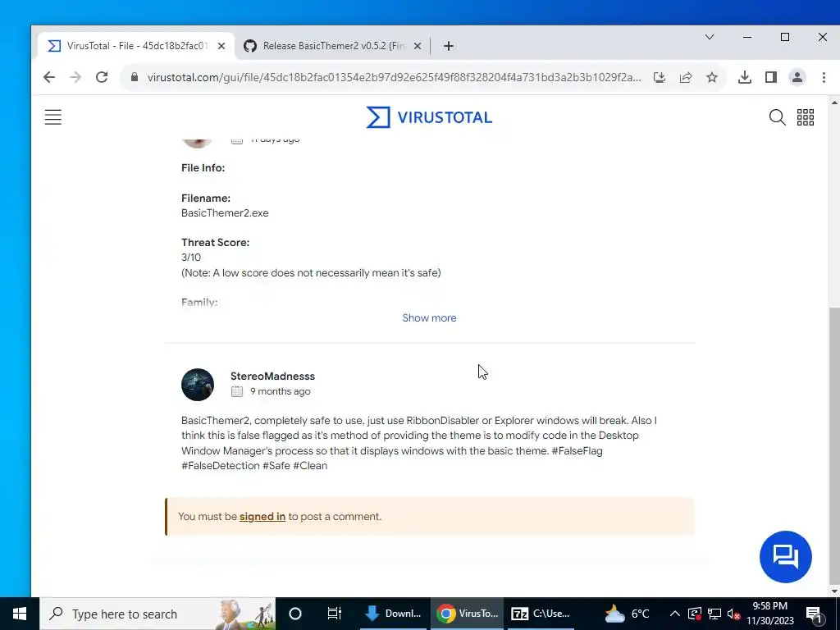Click the VirusTotal Chrome taskbar item

point(467,614)
